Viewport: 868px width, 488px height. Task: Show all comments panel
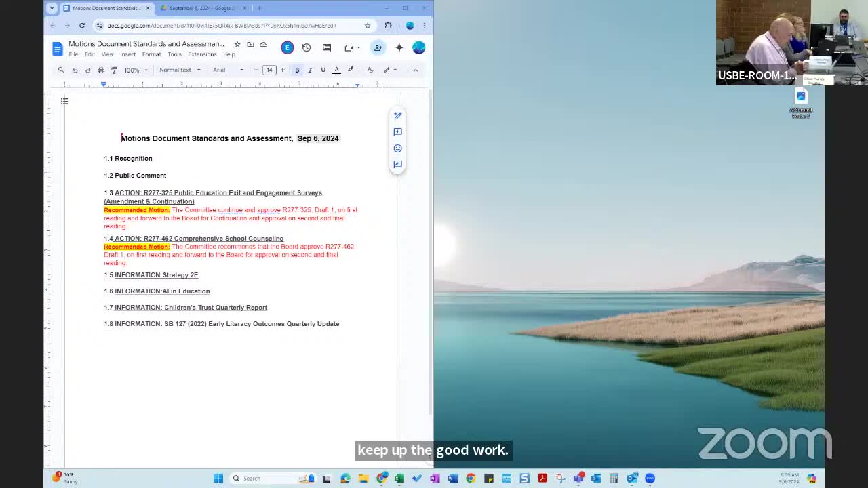[327, 47]
